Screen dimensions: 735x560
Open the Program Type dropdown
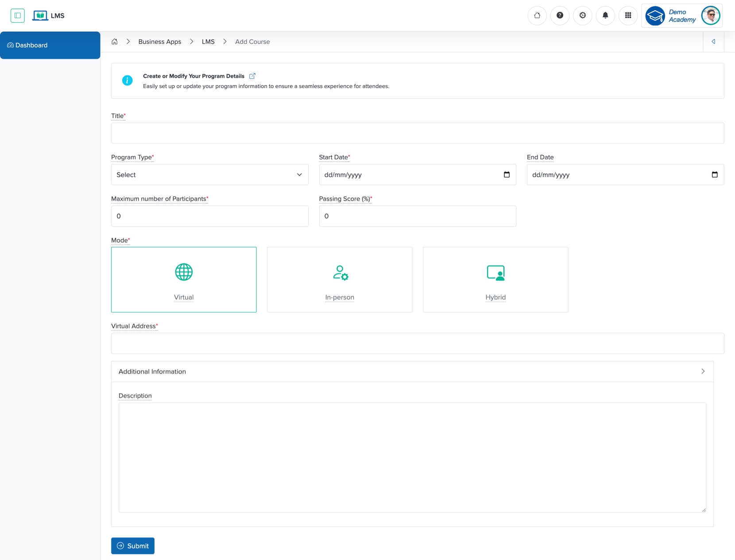(x=209, y=174)
